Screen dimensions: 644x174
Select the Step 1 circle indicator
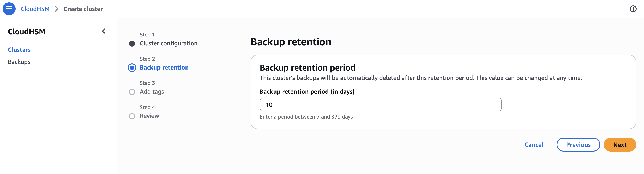pyautogui.click(x=132, y=44)
